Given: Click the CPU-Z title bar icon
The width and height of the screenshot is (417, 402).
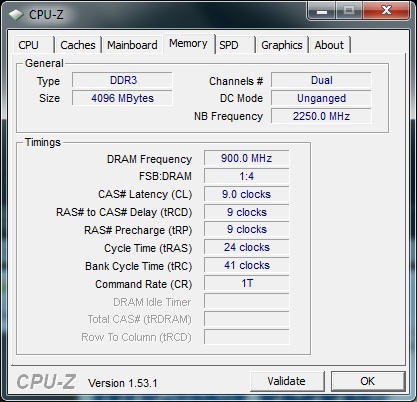Looking at the screenshot, I should (x=16, y=15).
